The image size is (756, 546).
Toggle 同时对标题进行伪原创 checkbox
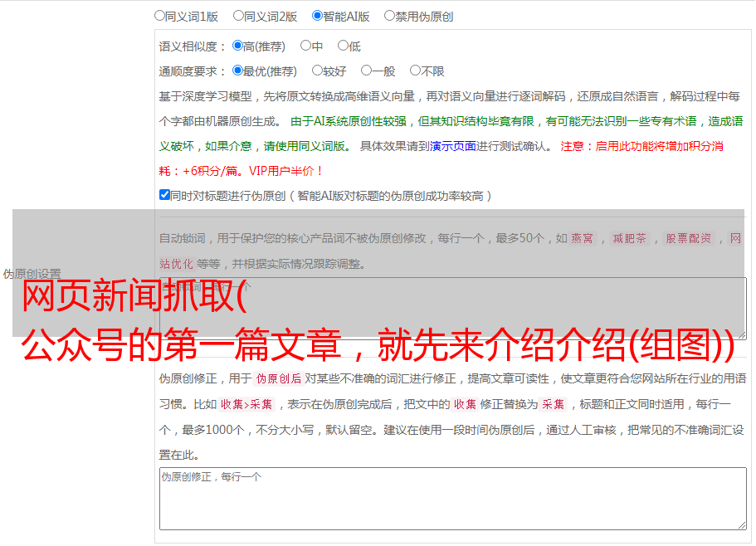pos(164,195)
